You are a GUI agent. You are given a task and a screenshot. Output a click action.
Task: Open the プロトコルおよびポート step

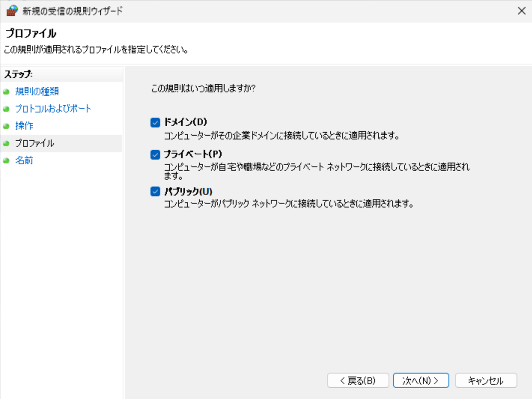click(x=53, y=109)
